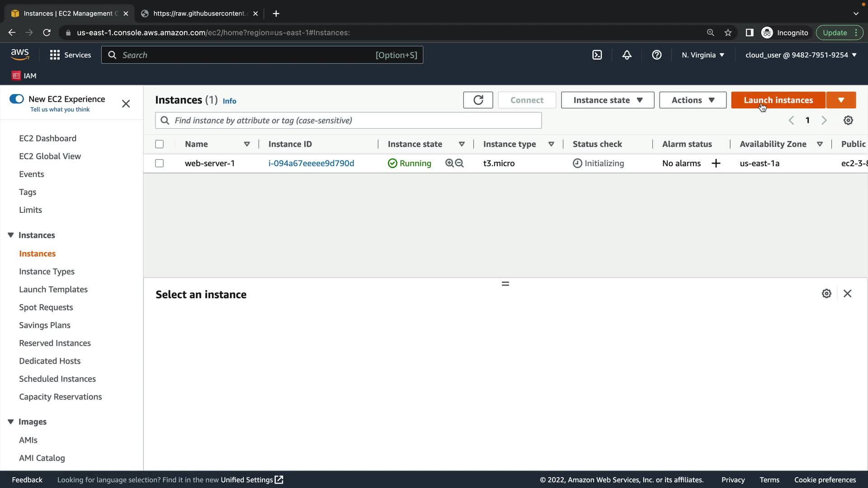Image resolution: width=868 pixels, height=488 pixels.
Task: Click the help question mark icon
Action: [656, 55]
